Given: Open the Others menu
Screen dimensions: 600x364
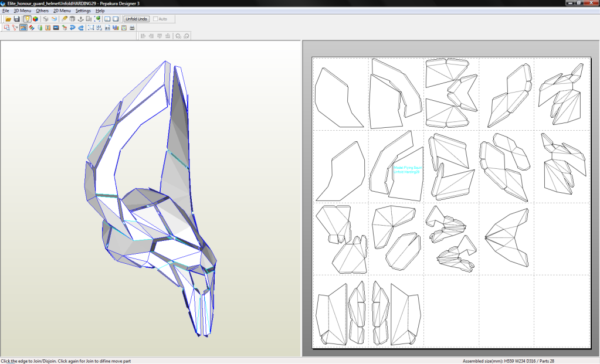Looking at the screenshot, I should pos(42,11).
